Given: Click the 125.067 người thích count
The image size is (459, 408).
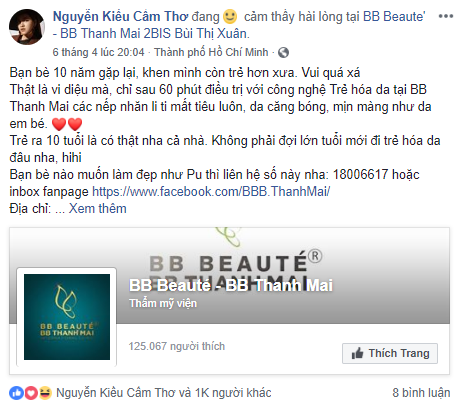Looking at the screenshot, I should point(177,346).
